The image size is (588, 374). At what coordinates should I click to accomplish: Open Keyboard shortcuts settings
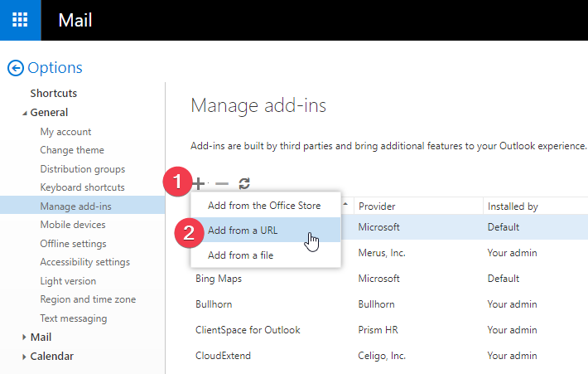point(82,187)
